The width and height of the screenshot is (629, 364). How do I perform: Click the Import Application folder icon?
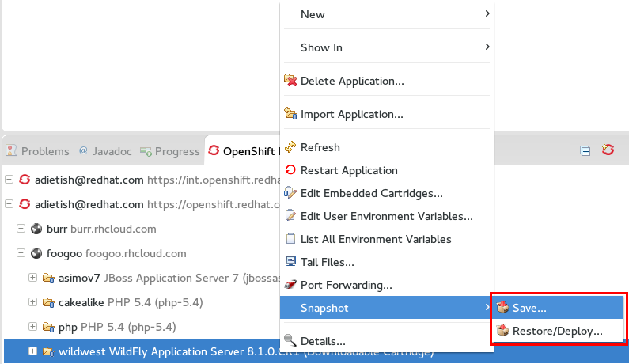290,114
